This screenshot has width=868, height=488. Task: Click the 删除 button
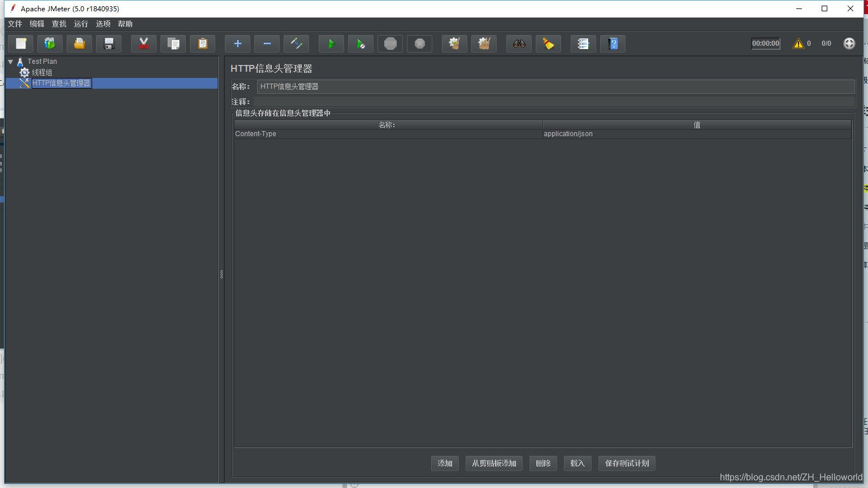click(x=543, y=463)
